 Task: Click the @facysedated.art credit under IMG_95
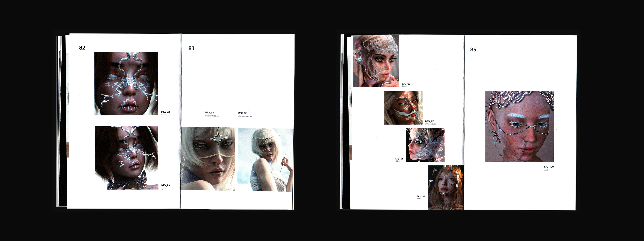tap(245, 116)
